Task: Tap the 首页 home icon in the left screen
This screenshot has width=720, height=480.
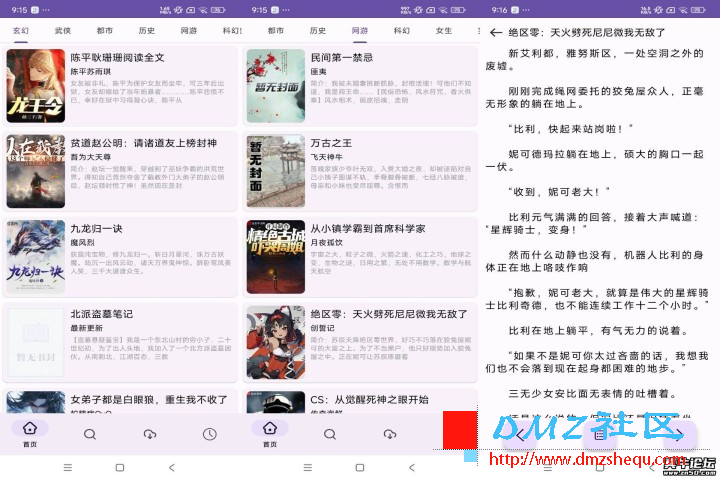Action: (x=30, y=433)
